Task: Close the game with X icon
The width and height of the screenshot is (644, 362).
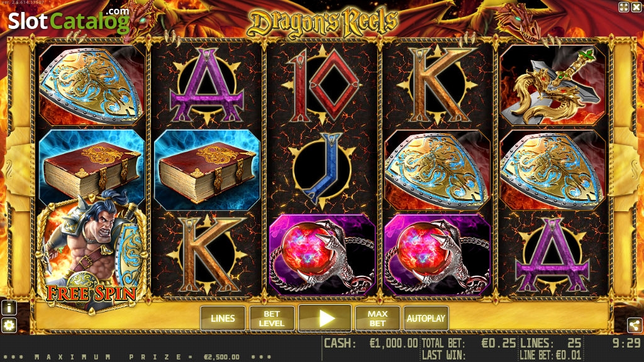Action: [x=636, y=6]
